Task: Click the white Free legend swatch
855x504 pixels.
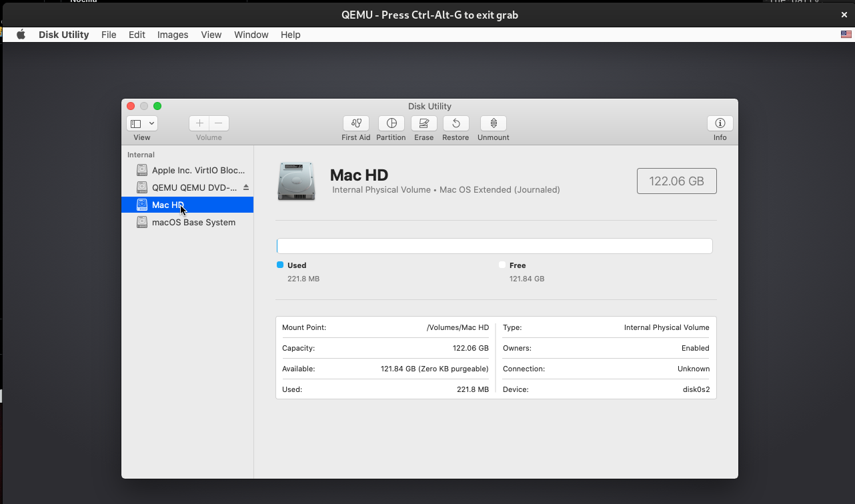Action: 502,265
